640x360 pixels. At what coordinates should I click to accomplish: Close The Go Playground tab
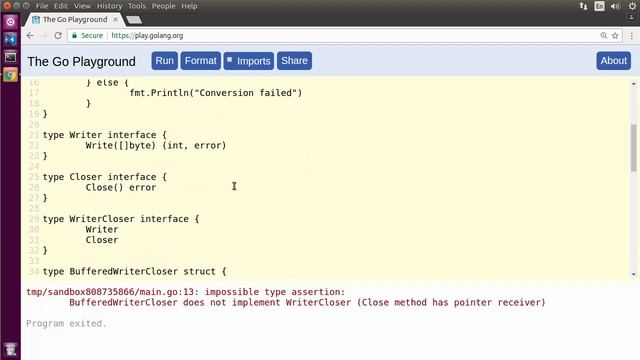[116, 19]
